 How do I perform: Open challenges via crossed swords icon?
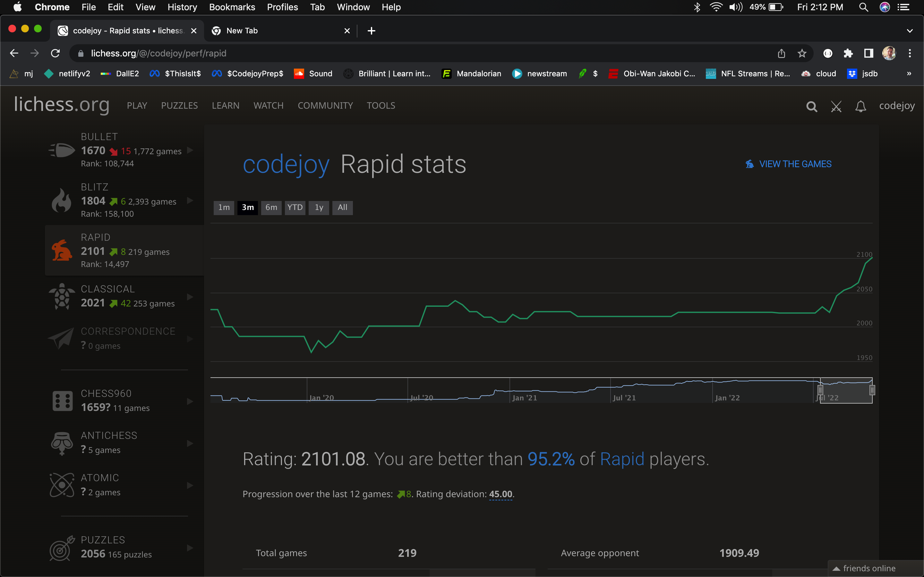click(x=836, y=106)
